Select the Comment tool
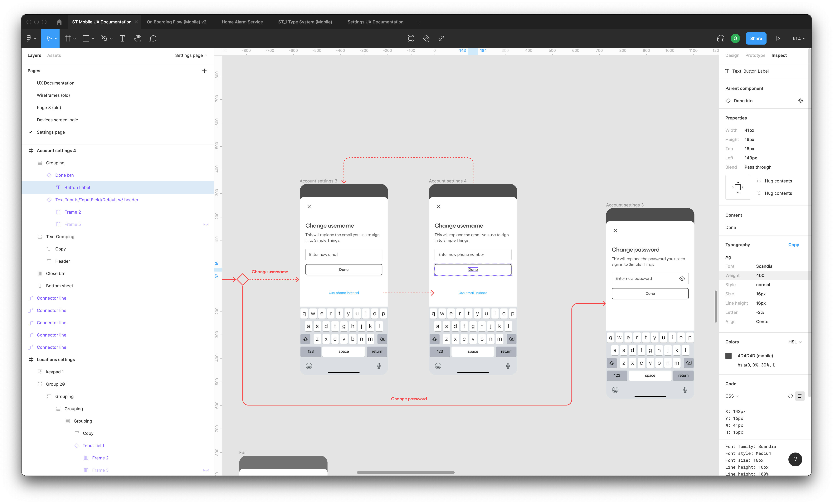The height and width of the screenshot is (504, 833). click(x=153, y=39)
